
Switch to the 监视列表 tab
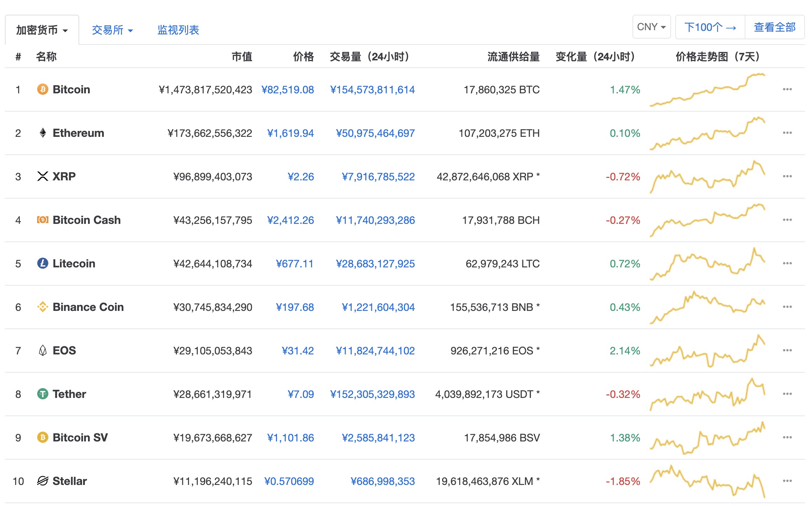tap(178, 30)
